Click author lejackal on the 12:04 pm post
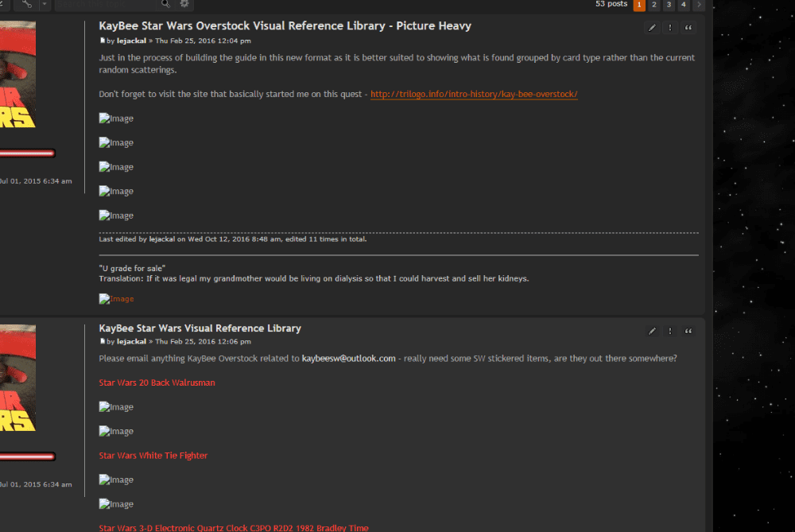795x532 pixels. click(x=131, y=41)
